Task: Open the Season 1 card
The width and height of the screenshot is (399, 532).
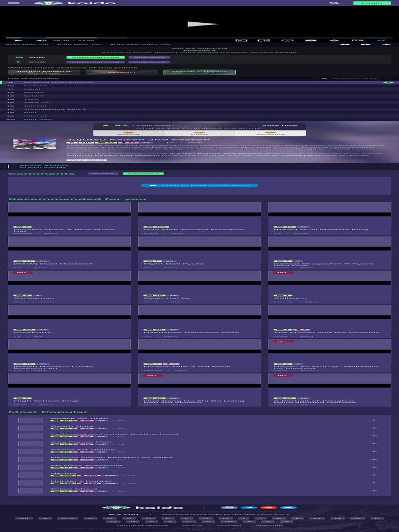Action: (122, 72)
